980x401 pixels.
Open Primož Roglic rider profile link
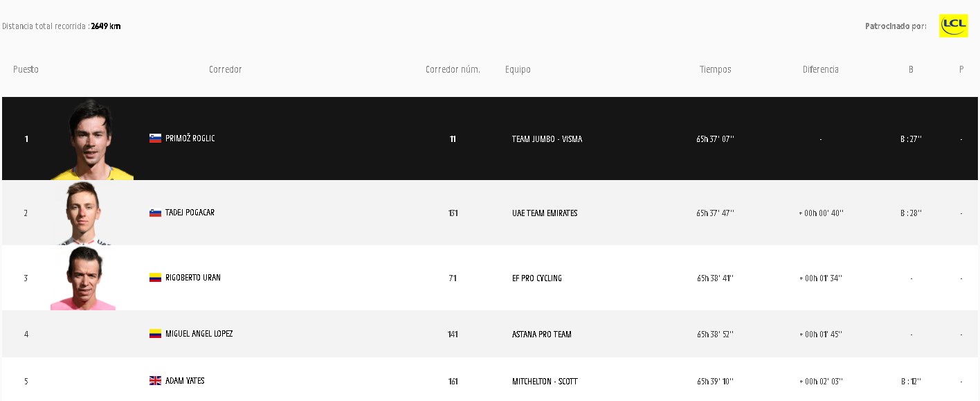190,139
